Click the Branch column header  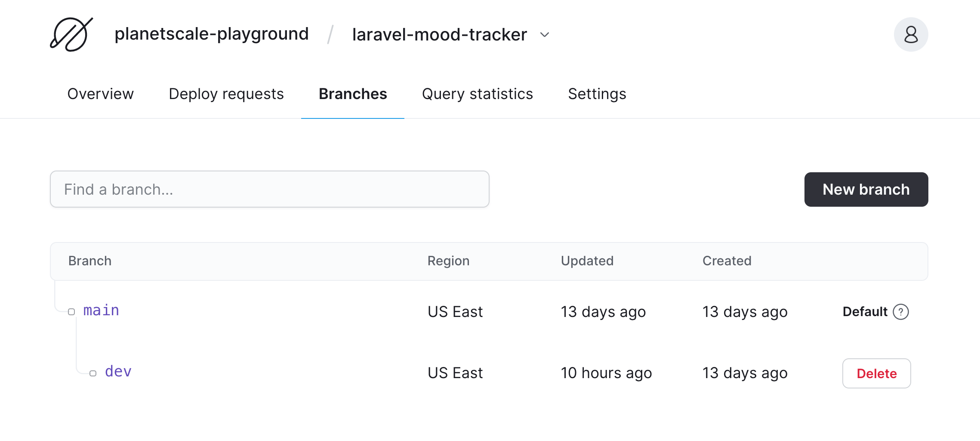click(90, 261)
